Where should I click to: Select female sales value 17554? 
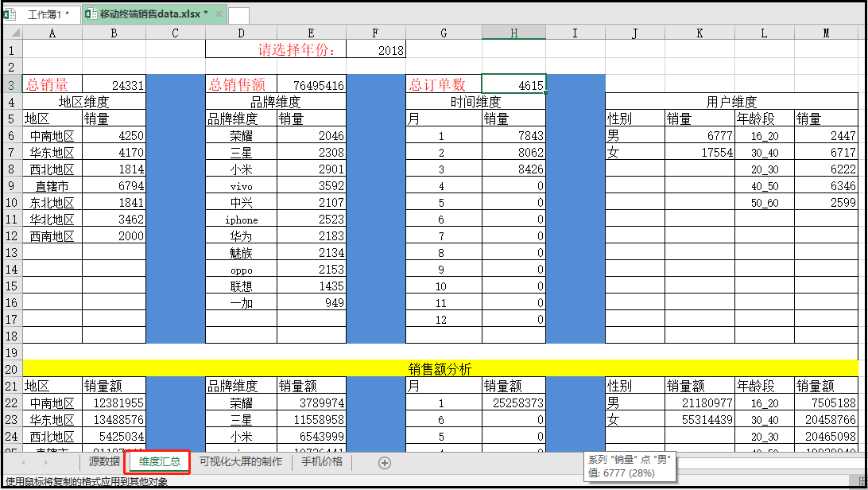pyautogui.click(x=699, y=152)
